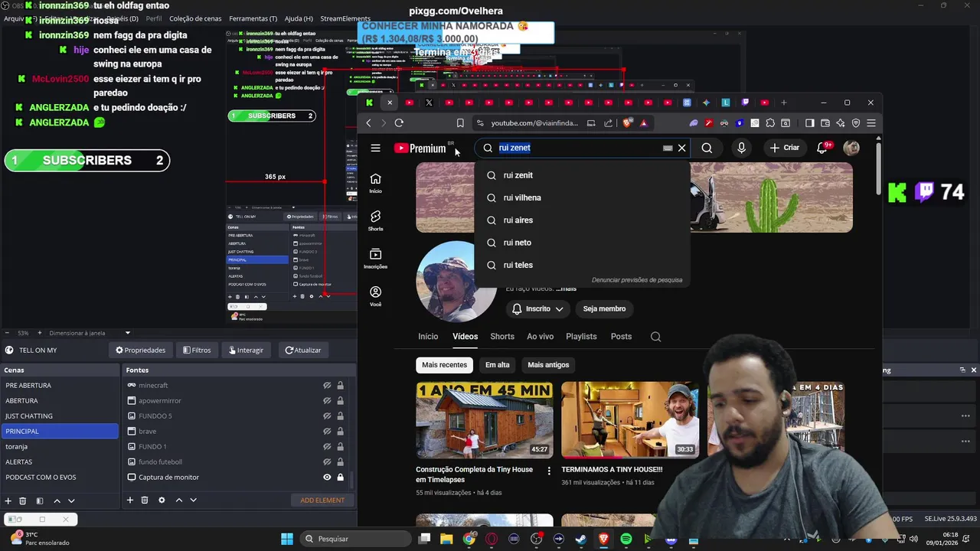Screen dimensions: 980x551
Task: Filter videos by Mais antigos
Action: pyautogui.click(x=548, y=365)
